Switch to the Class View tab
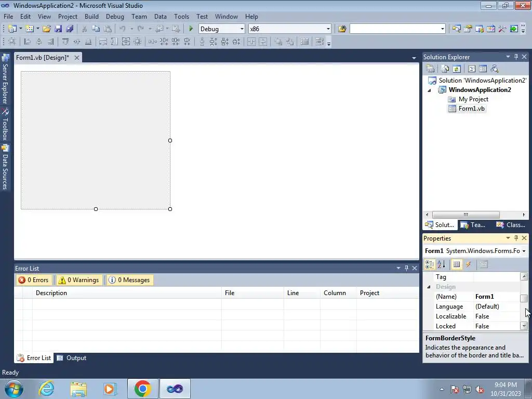Image resolution: width=532 pixels, height=399 pixels. pyautogui.click(x=511, y=225)
